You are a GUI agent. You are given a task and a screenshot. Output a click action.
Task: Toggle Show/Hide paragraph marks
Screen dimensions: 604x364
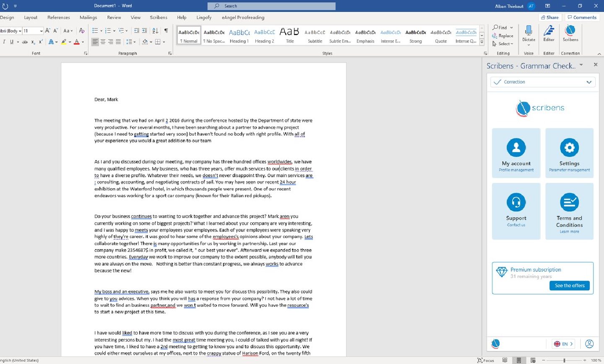pyautogui.click(x=166, y=31)
